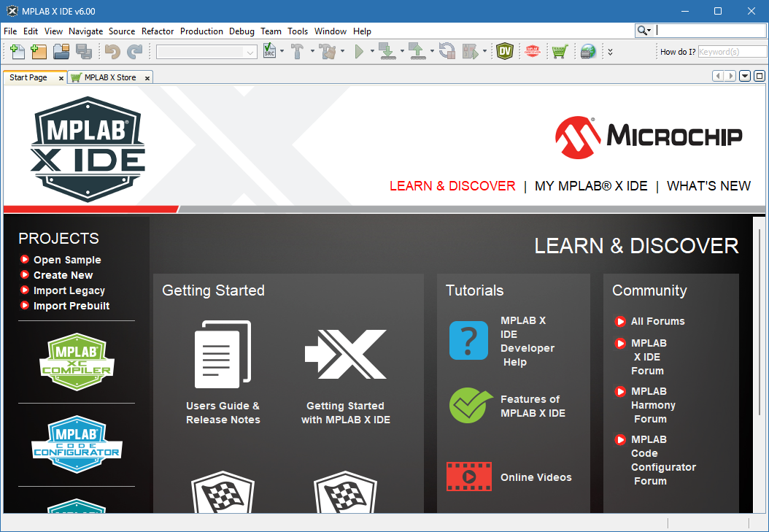Click the MPLAB XC Compiler badge
The image size is (769, 532).
pyautogui.click(x=77, y=362)
